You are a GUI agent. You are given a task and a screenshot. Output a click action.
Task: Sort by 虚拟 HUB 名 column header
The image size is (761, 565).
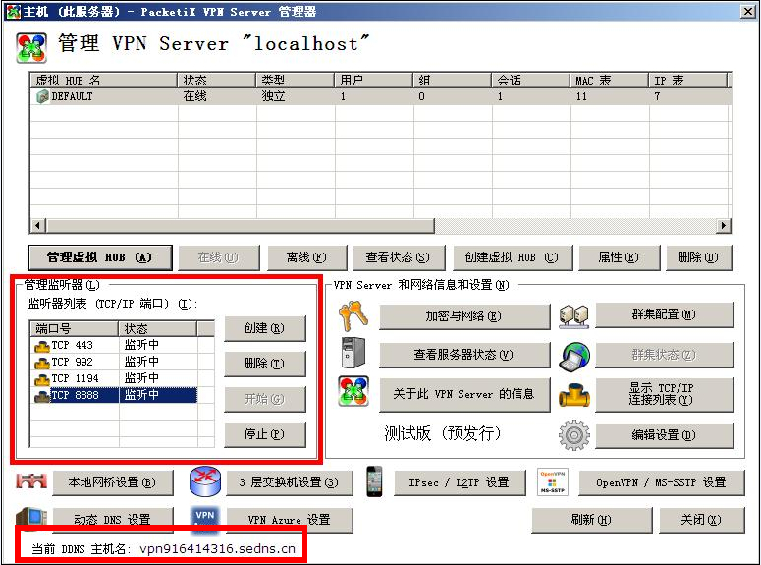(103, 80)
